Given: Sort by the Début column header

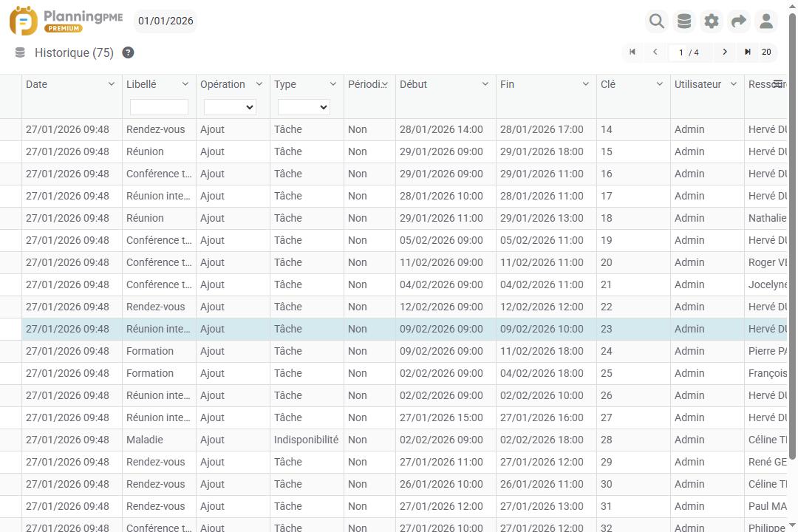Looking at the screenshot, I should tap(413, 84).
